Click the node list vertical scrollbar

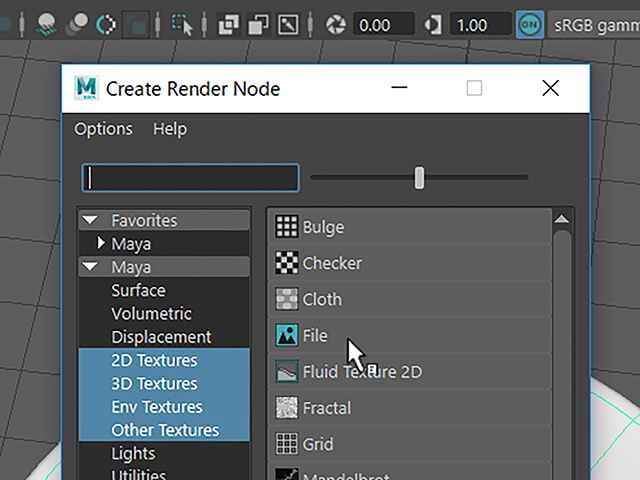click(562, 355)
